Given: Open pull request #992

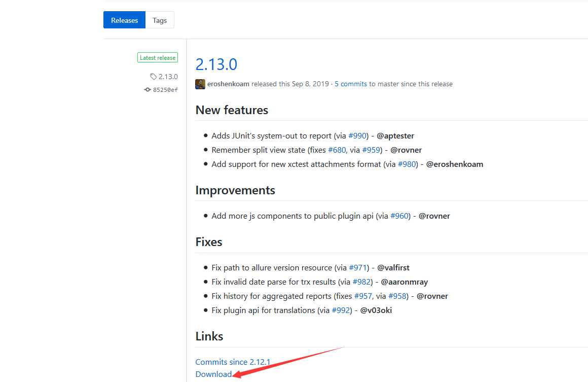Looking at the screenshot, I should coord(341,310).
